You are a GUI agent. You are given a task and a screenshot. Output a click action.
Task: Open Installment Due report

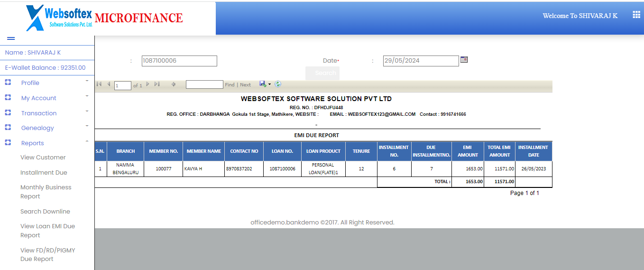click(44, 172)
